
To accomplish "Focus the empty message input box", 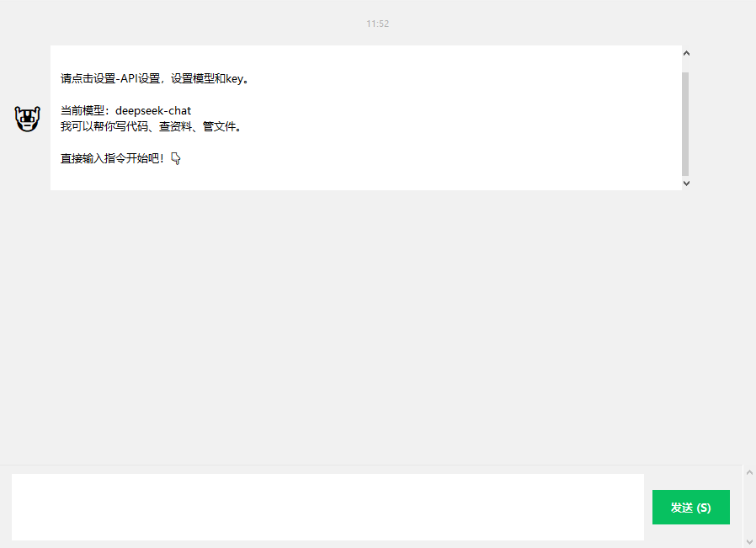I will [327, 507].
